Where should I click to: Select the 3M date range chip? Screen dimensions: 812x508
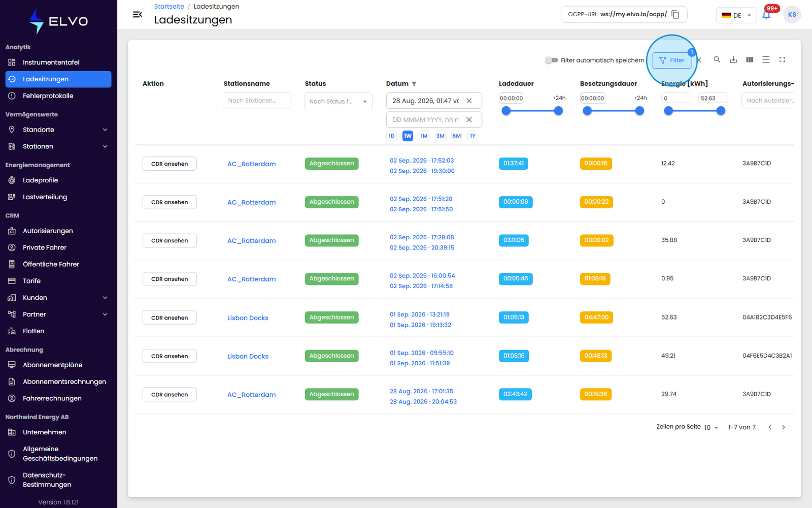[440, 136]
